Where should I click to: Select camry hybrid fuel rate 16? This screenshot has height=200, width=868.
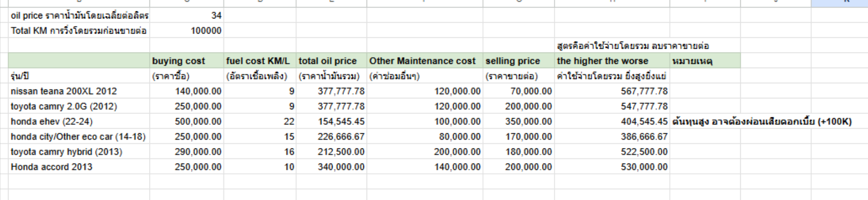click(x=260, y=152)
